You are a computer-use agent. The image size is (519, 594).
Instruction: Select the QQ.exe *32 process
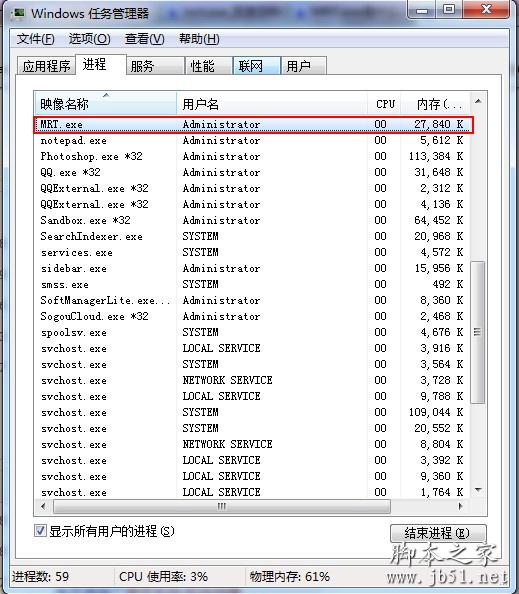pyautogui.click(x=253, y=172)
